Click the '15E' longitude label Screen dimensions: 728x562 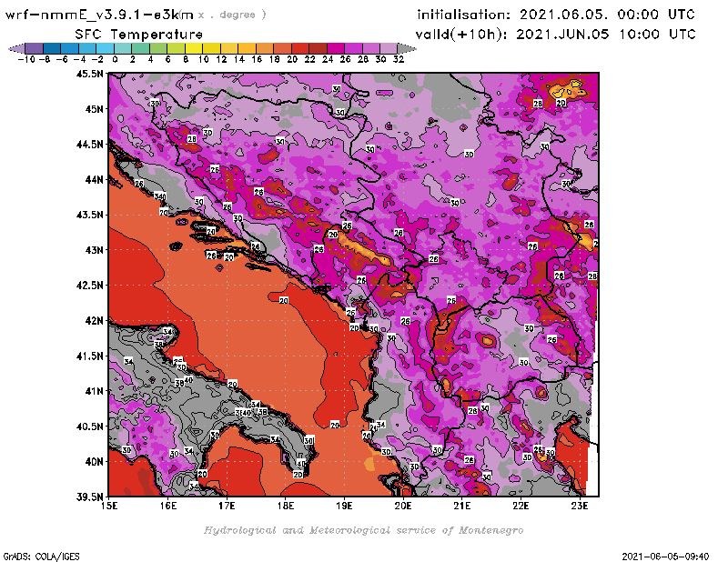[109, 506]
